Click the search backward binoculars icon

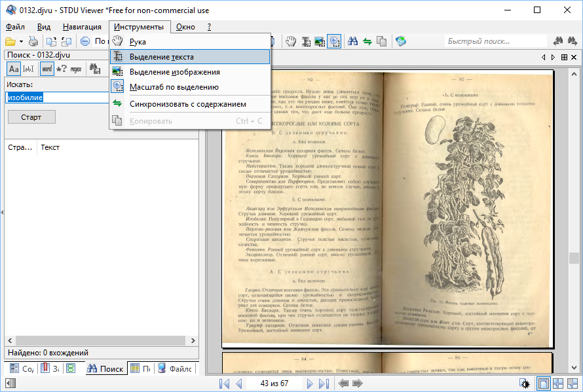[557, 41]
